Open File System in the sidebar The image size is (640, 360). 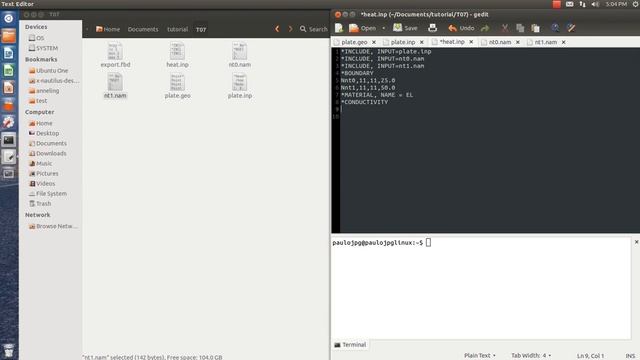coord(47,193)
